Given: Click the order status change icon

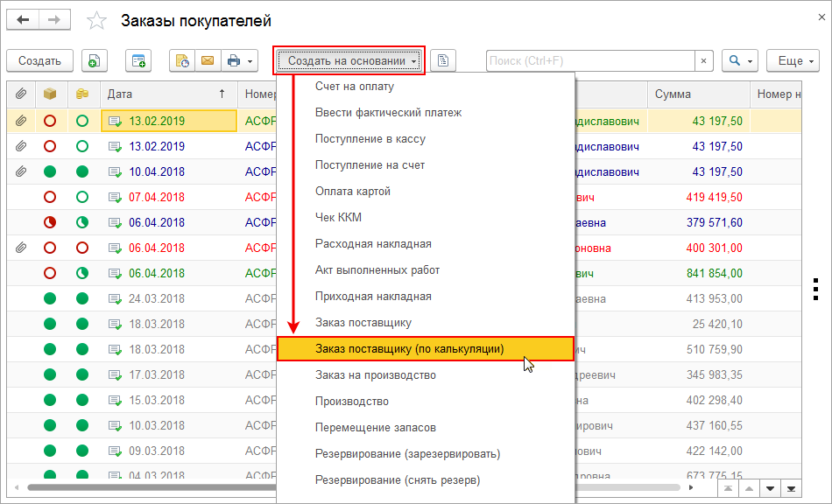Looking at the screenshot, I should [x=138, y=61].
